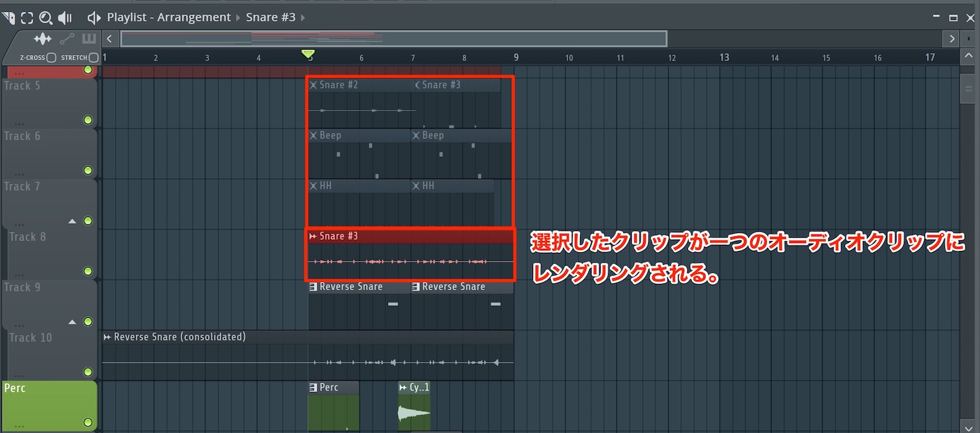Open Perc track options dots
Screen dimensions: 980x433
tap(20, 425)
